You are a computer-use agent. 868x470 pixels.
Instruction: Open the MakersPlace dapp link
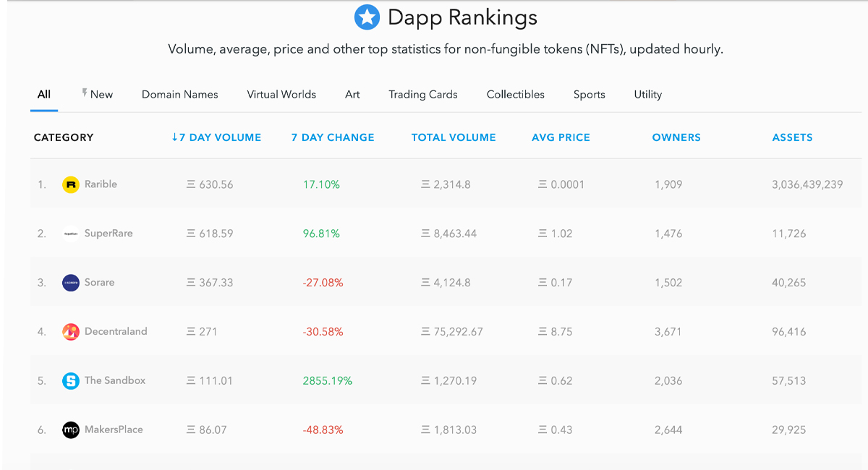pyautogui.click(x=114, y=430)
